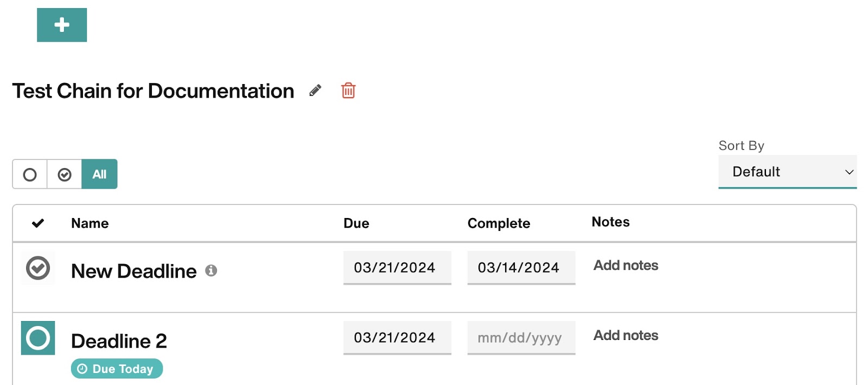868x385 pixels.
Task: Add notes to New Deadline
Action: (626, 265)
